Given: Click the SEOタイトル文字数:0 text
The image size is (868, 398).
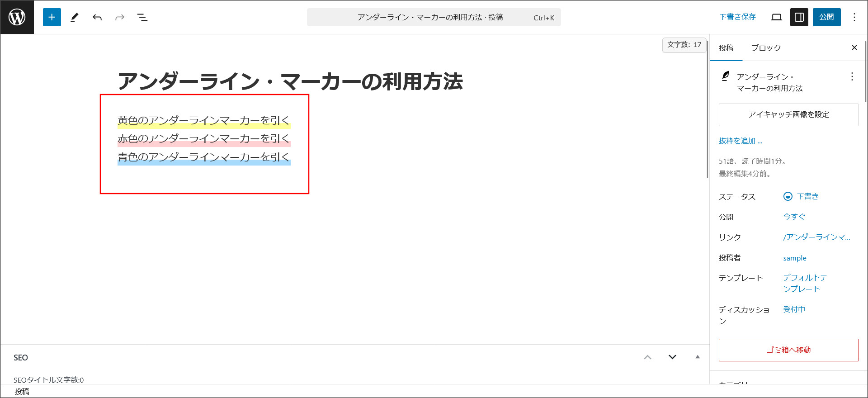Looking at the screenshot, I should (x=48, y=379).
